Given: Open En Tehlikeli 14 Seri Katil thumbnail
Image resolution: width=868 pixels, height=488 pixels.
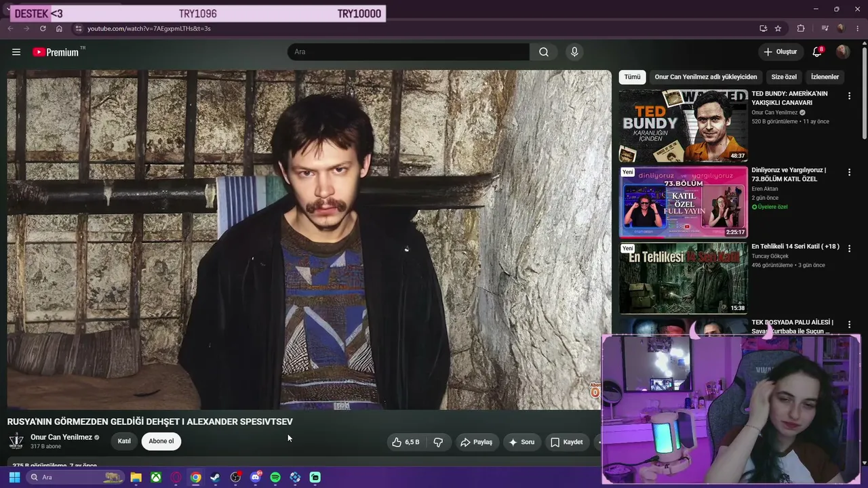Looking at the screenshot, I should pos(683,279).
